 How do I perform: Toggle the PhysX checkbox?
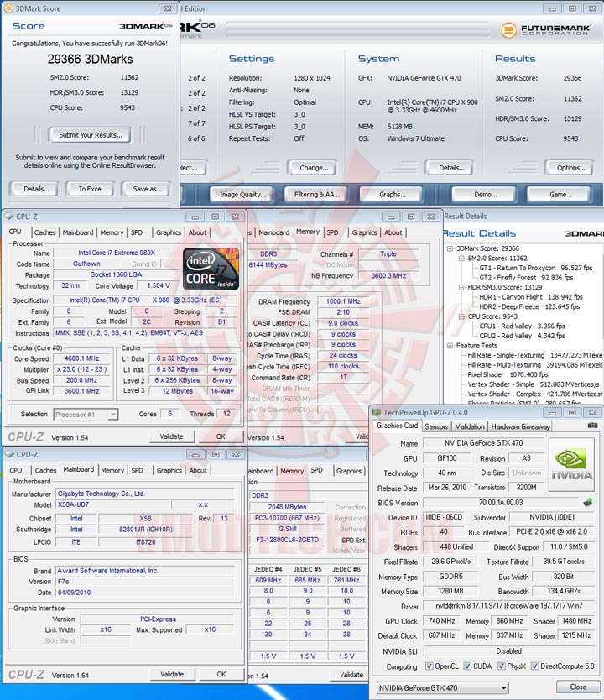pos(502,666)
